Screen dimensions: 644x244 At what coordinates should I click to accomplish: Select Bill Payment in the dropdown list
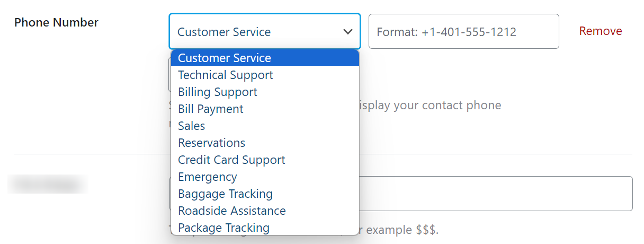point(211,109)
